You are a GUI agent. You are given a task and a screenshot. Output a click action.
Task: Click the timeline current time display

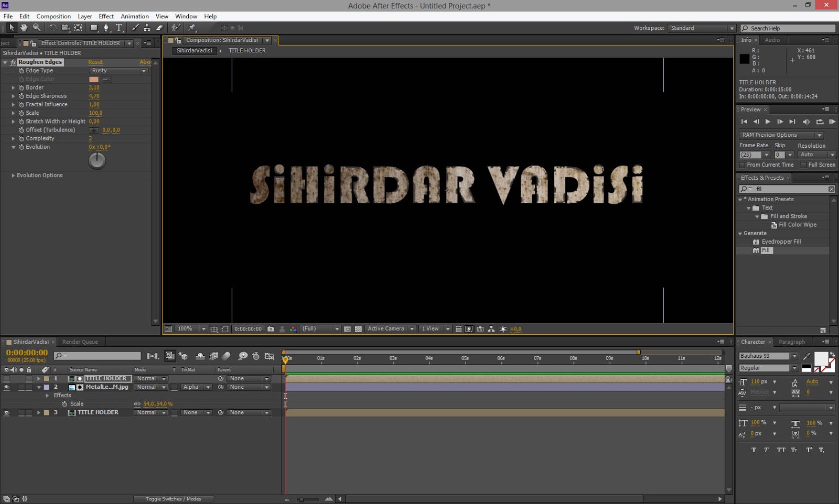pos(27,353)
